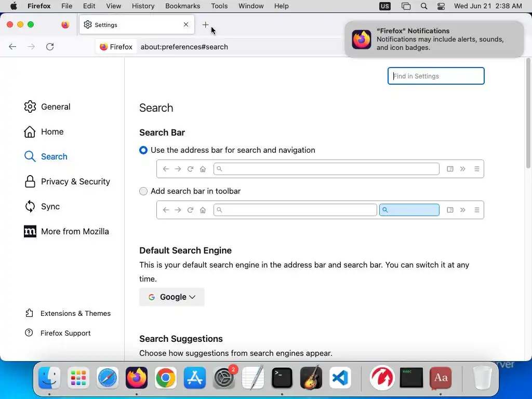Click the Home house icon

click(30, 131)
